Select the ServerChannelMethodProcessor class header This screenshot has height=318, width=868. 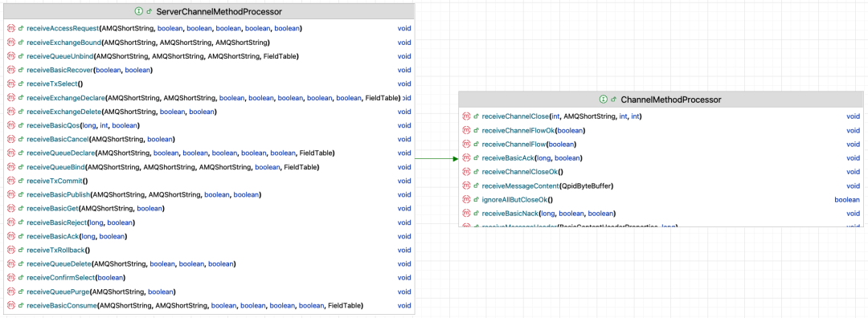pyautogui.click(x=208, y=11)
